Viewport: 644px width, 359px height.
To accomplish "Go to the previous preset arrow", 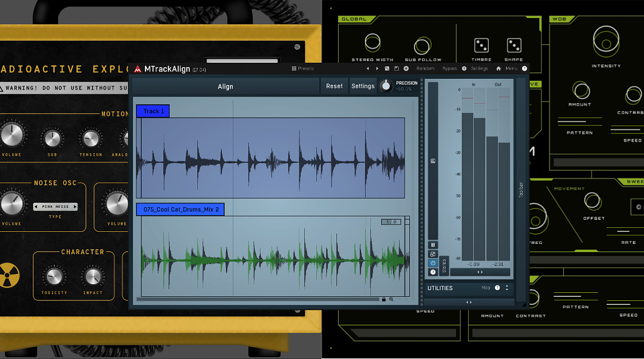I will point(368,68).
